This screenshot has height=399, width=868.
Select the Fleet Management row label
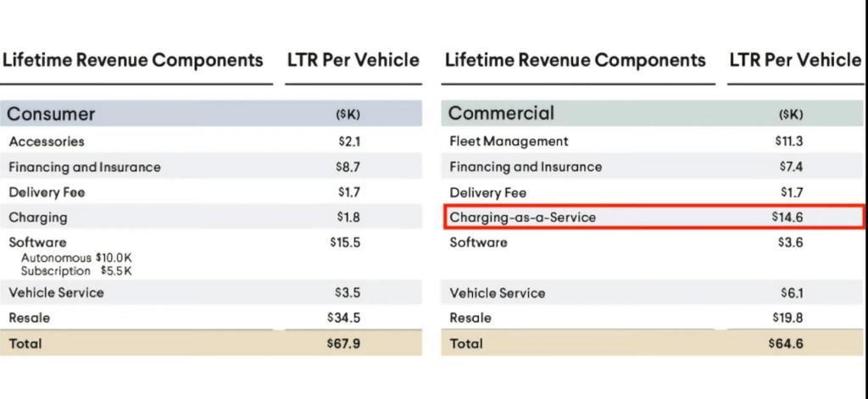pos(509,141)
